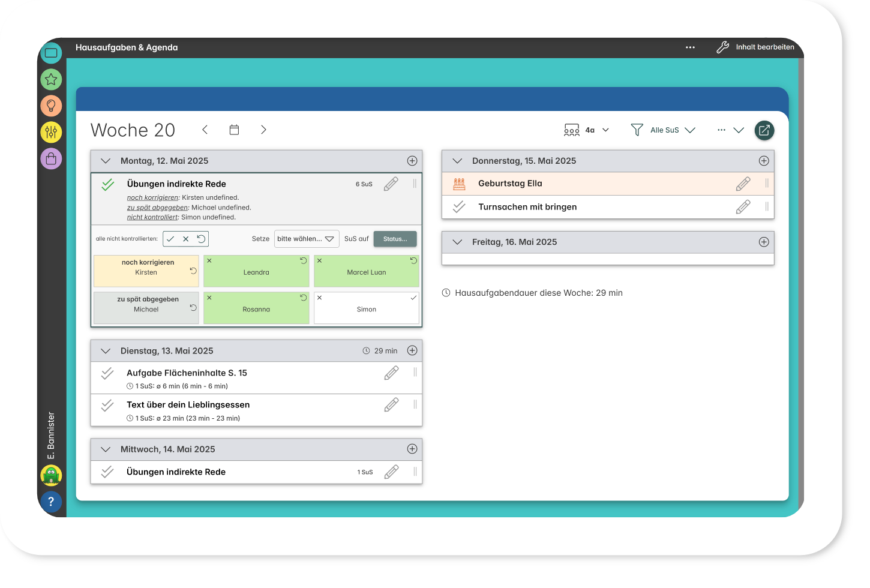The height and width of the screenshot is (588, 870).
Task: Click the purple shopping bag sidebar icon
Action: 51,158
